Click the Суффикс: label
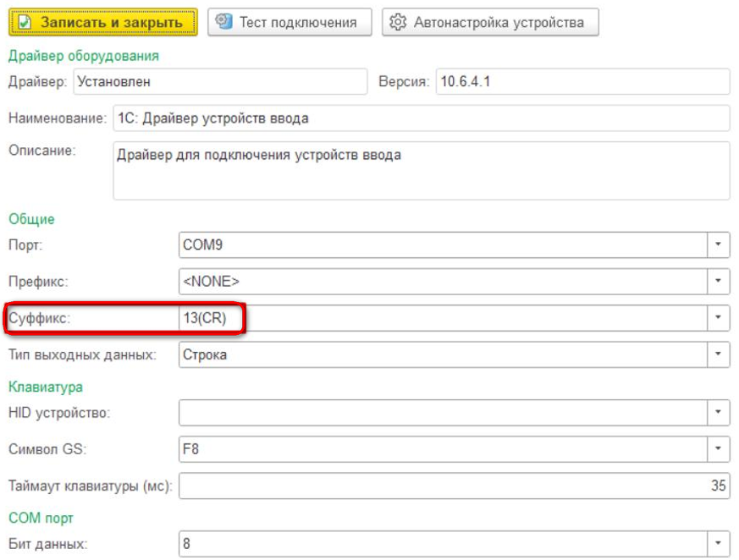This screenshot has height=560, width=739. [40, 318]
